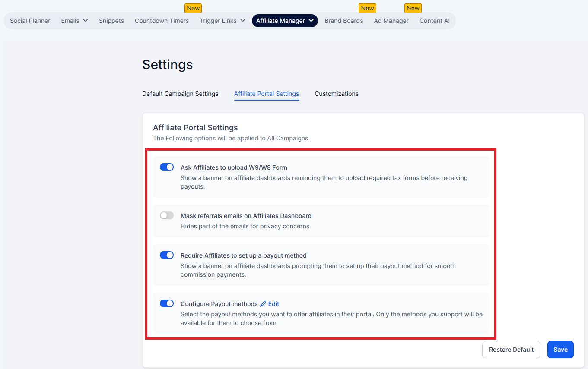
Task: Click the New badge above Brand Boards
Action: (x=367, y=8)
